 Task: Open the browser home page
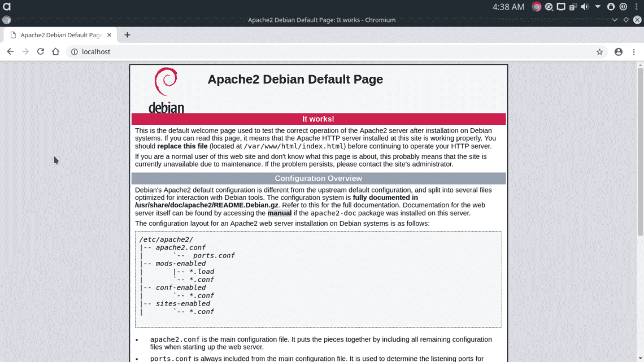pos(55,52)
